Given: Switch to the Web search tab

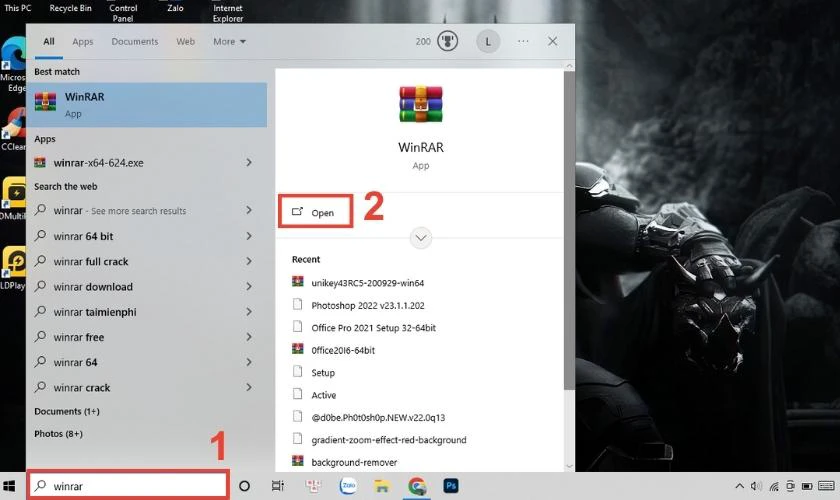Looking at the screenshot, I should point(185,41).
